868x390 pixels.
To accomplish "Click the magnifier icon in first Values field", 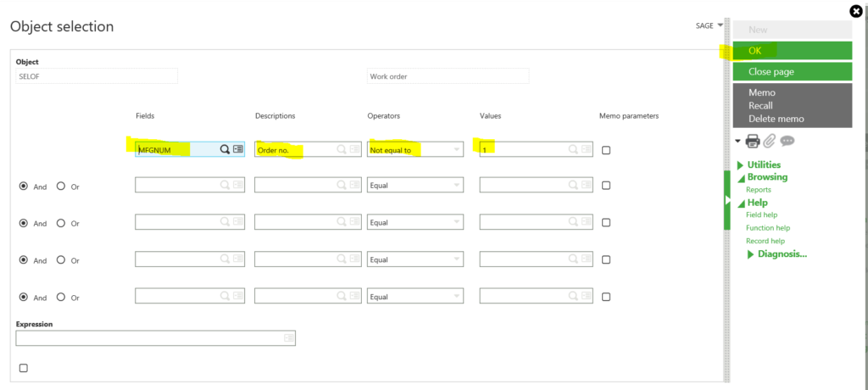I will tap(573, 149).
